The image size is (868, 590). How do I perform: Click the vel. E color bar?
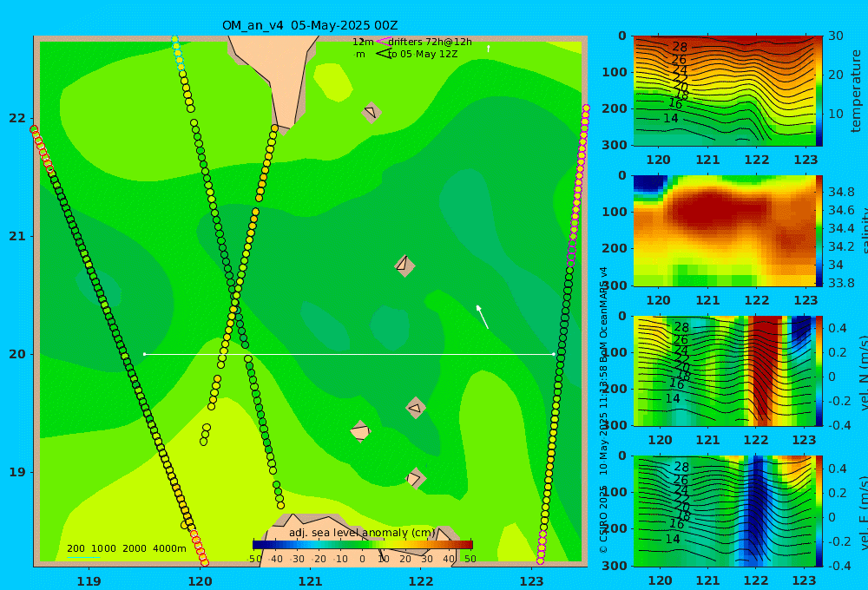click(819, 511)
